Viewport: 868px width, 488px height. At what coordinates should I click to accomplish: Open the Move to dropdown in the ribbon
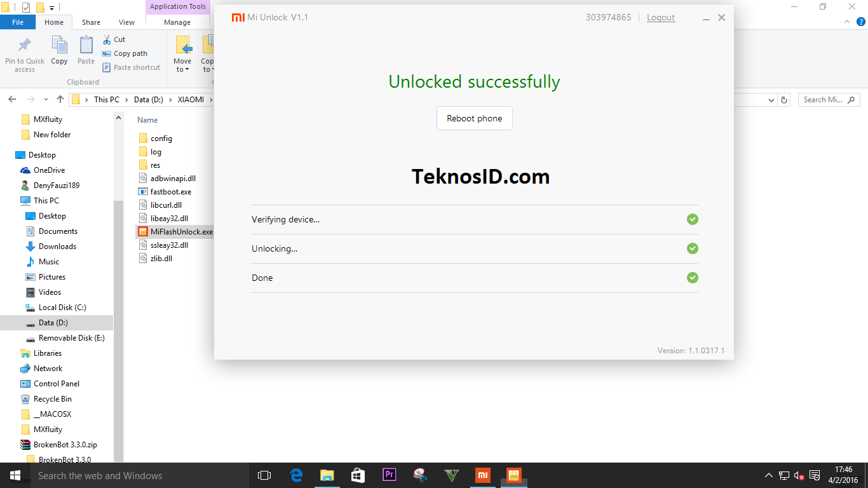tap(182, 53)
